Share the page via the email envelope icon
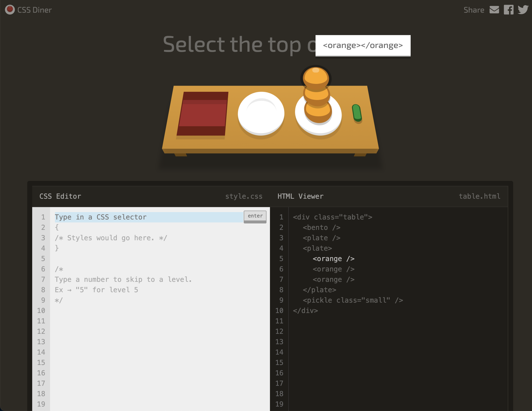 pos(494,10)
